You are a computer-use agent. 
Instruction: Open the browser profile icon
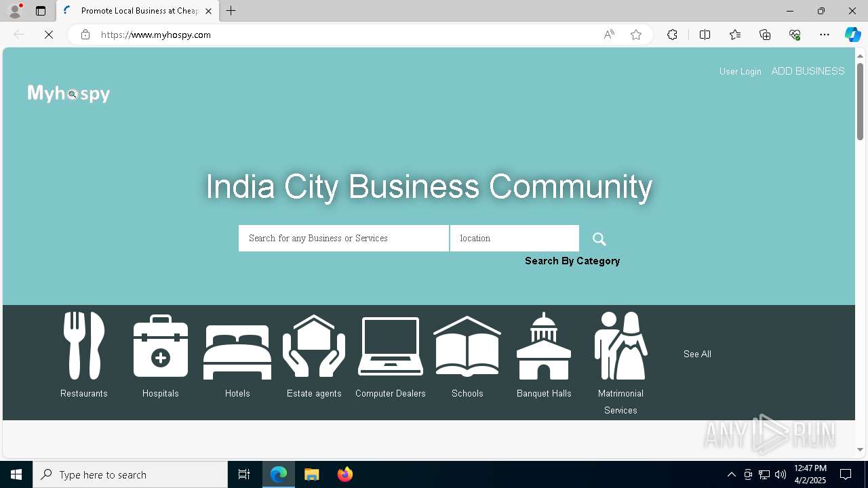coord(15,11)
